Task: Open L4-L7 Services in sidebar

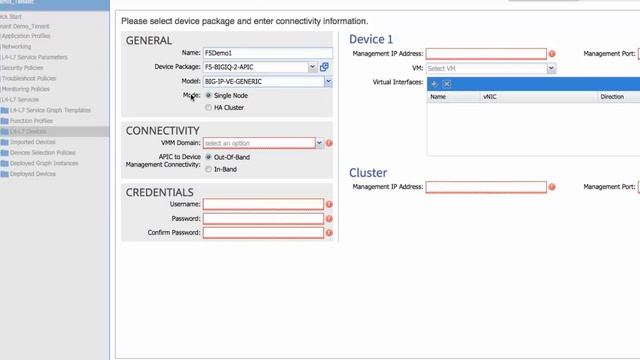Action: click(20, 100)
